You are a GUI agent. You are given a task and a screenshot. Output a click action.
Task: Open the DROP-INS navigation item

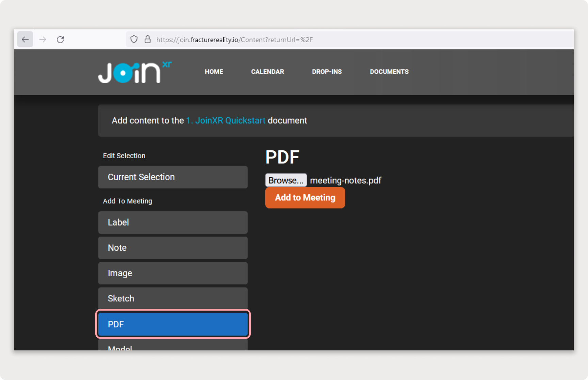pyautogui.click(x=327, y=72)
